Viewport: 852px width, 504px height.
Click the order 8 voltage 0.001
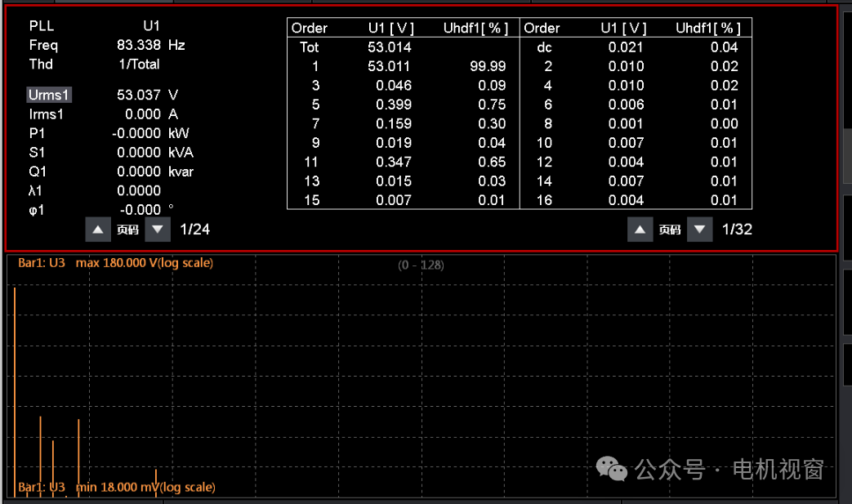pos(626,124)
